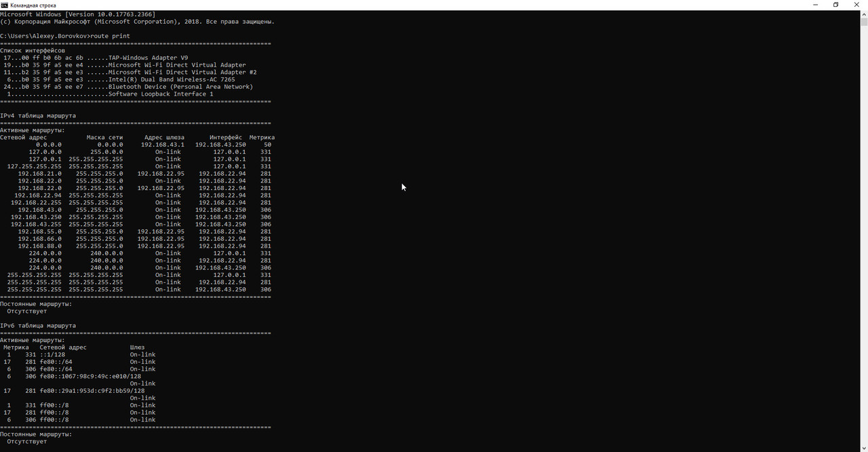Click network address 192.168.43.0
The width and height of the screenshot is (868, 452).
[x=40, y=210]
